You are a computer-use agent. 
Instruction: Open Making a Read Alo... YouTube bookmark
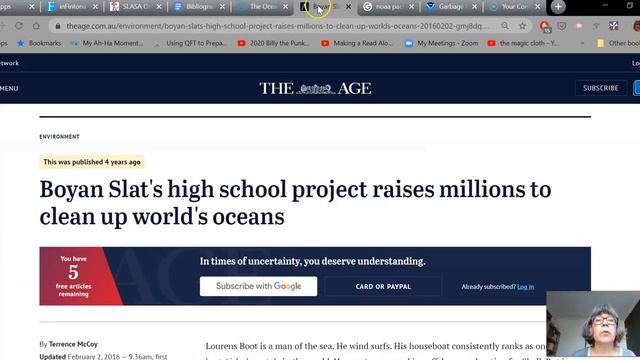click(x=356, y=43)
